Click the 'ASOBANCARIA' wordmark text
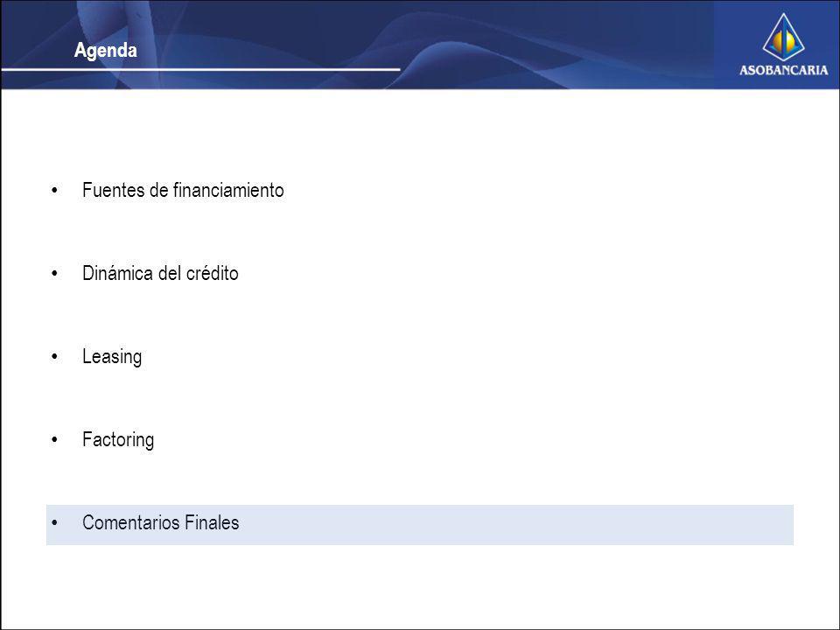The image size is (840, 630). coord(783,70)
